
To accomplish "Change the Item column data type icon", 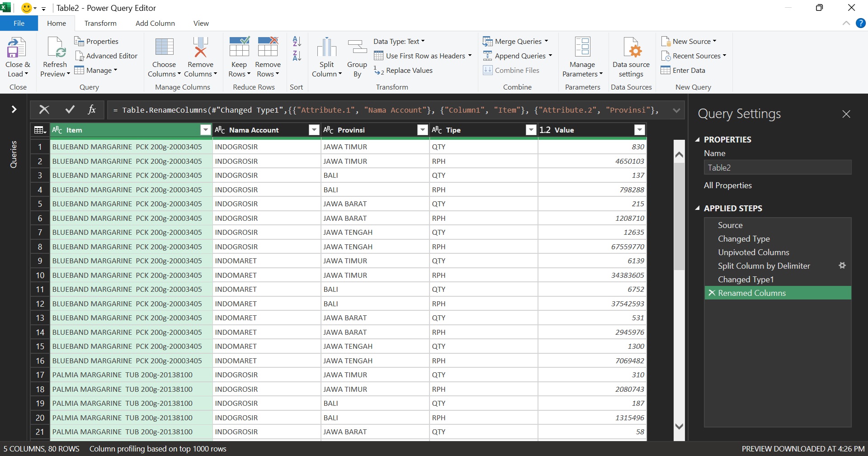I will [57, 130].
